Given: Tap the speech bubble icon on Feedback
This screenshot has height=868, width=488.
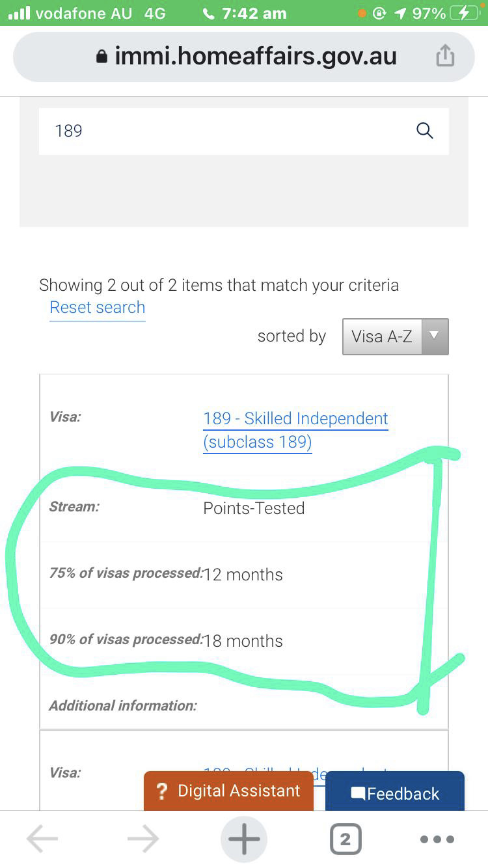Looking at the screenshot, I should [x=358, y=794].
